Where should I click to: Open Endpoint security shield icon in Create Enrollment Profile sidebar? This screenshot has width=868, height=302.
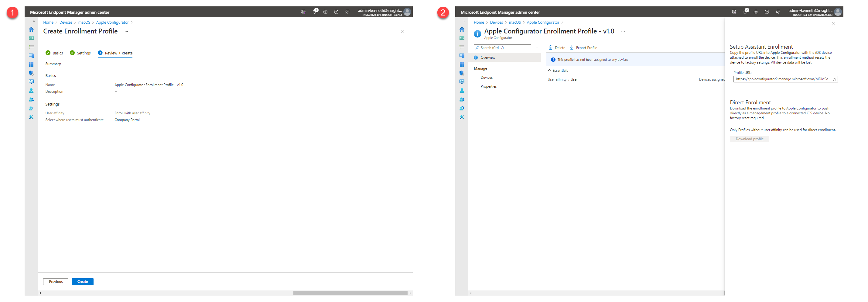(x=31, y=73)
